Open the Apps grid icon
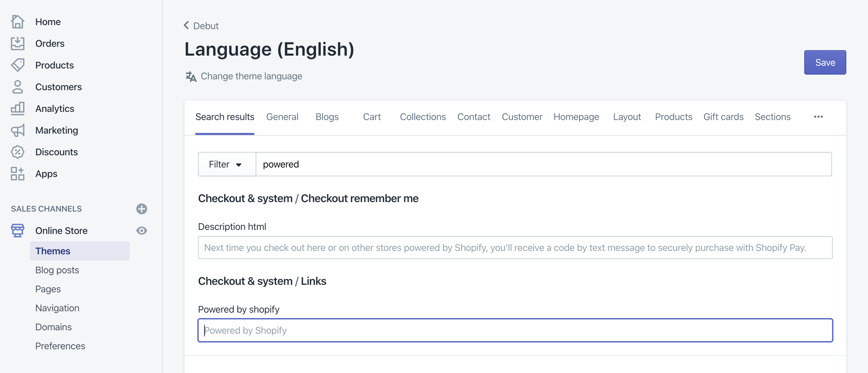 pyautogui.click(x=18, y=174)
